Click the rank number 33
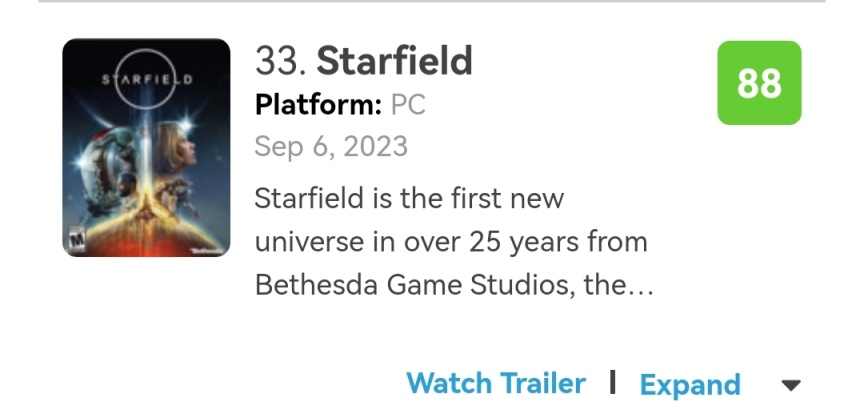Screen dimensions: 864x418 (x=279, y=62)
